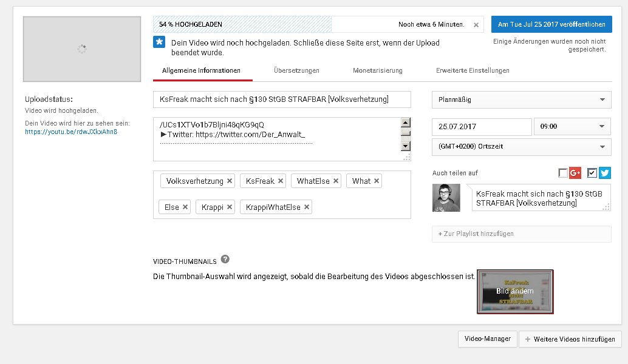This screenshot has height=364, width=628.
Task: Open the Video-Manager button
Action: click(488, 339)
